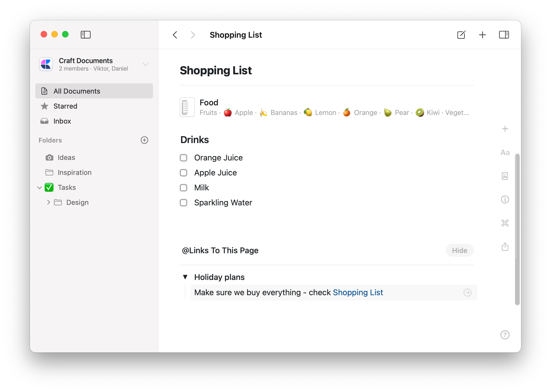Image resolution: width=551 pixels, height=392 pixels.
Task: Enable the Sparkling Water checkbox
Action: point(184,202)
